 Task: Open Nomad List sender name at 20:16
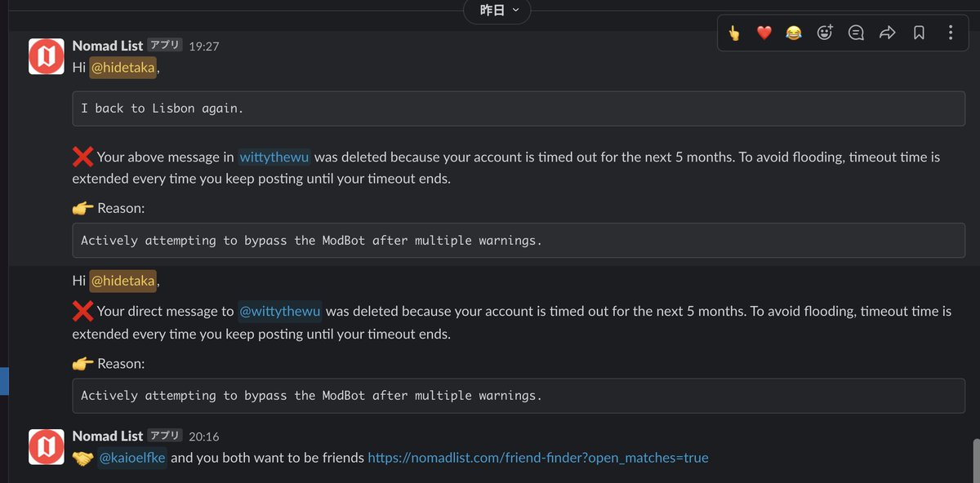(108, 436)
